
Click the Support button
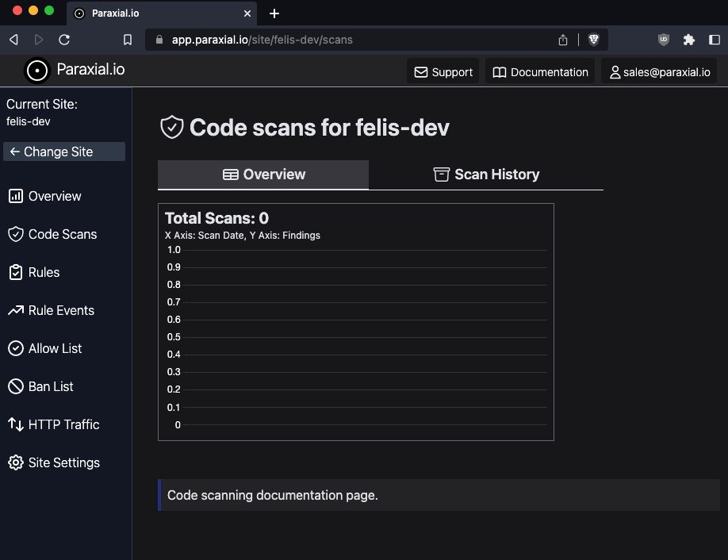click(x=443, y=72)
